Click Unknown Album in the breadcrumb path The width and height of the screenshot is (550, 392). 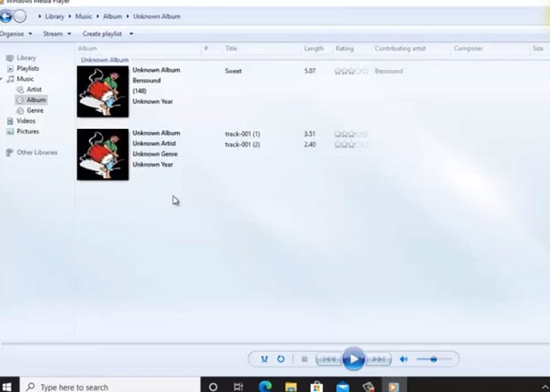pos(157,16)
